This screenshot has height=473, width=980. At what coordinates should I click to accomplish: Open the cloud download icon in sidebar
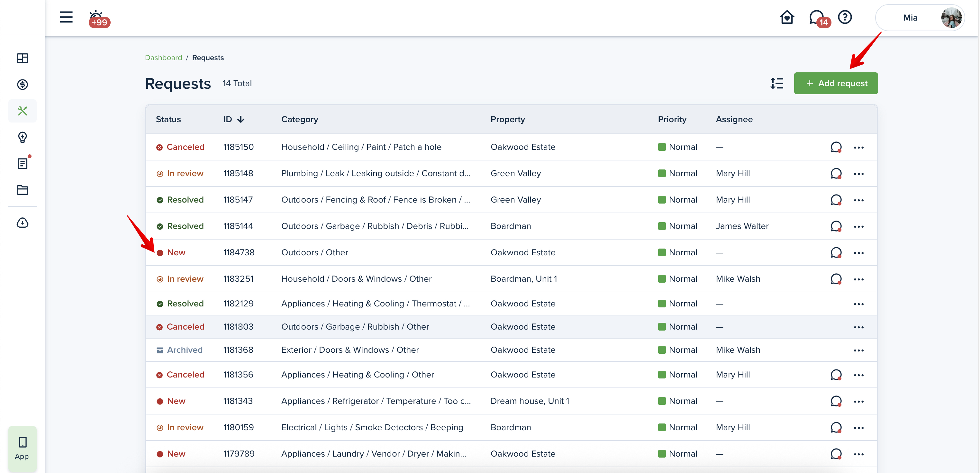[x=23, y=223]
